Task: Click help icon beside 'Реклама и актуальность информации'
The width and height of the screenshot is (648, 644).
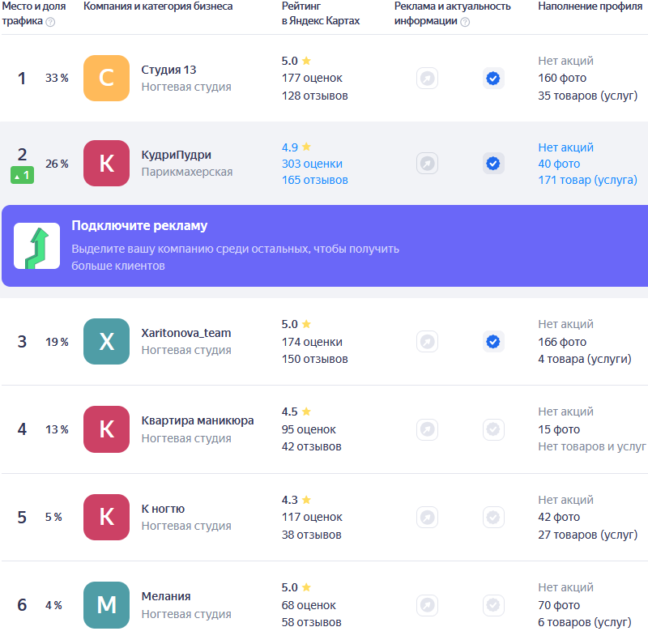Action: pos(465,22)
